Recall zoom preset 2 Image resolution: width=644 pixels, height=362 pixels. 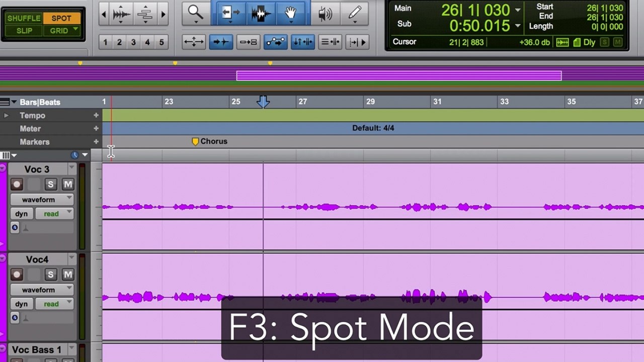click(x=120, y=42)
